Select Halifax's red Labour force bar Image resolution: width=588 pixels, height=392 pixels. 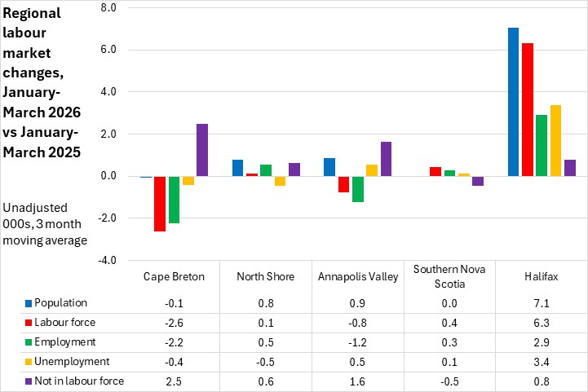click(527, 109)
